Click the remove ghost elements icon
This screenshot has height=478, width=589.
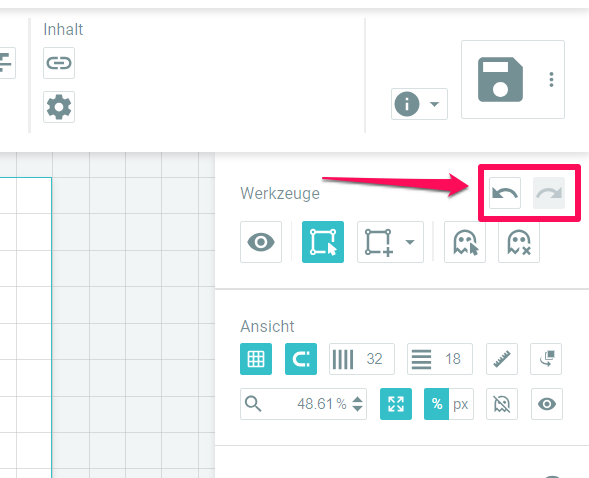519,242
